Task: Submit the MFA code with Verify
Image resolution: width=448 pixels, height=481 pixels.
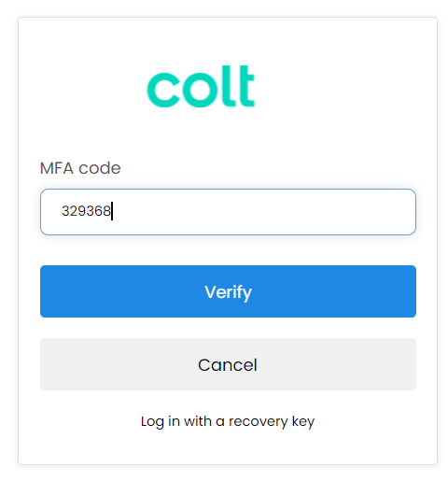Action: [228, 291]
